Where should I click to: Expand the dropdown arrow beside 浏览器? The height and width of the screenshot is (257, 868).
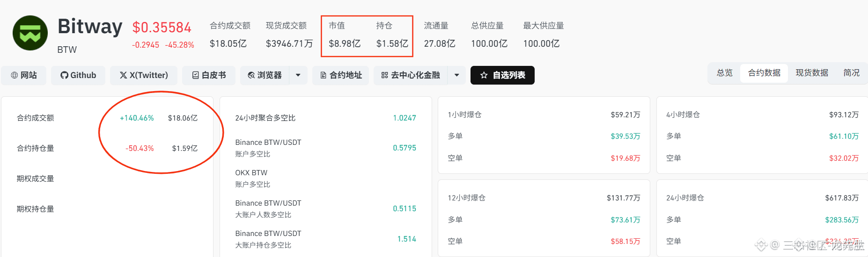[x=298, y=75]
